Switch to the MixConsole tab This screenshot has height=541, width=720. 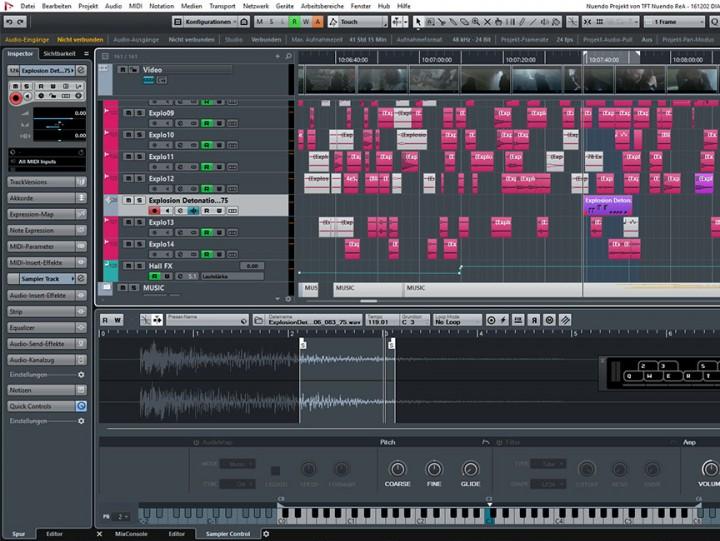(x=131, y=534)
